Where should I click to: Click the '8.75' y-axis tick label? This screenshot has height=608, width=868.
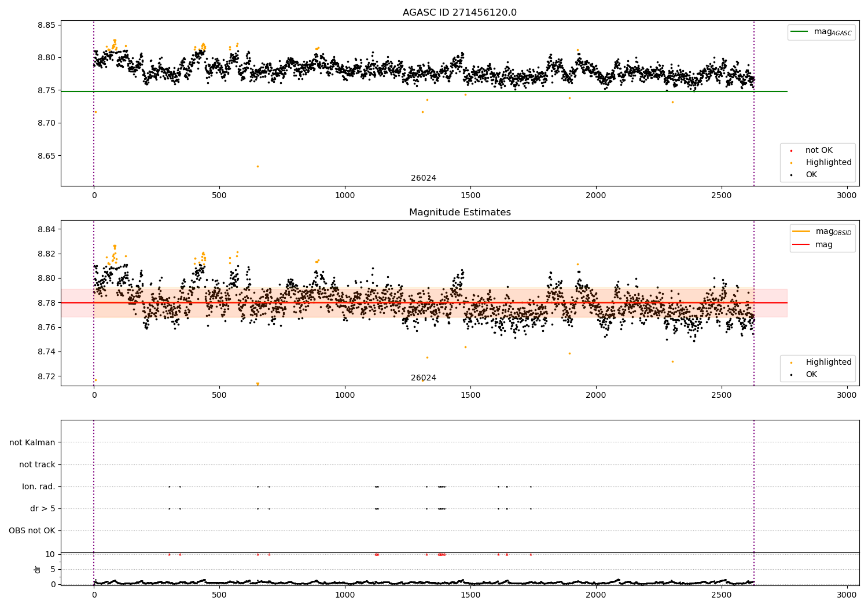46,90
